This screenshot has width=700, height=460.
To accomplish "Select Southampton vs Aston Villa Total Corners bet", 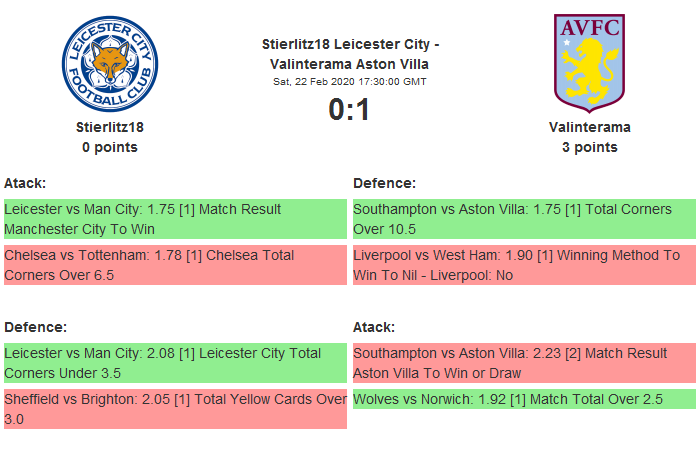I will tap(524, 219).
